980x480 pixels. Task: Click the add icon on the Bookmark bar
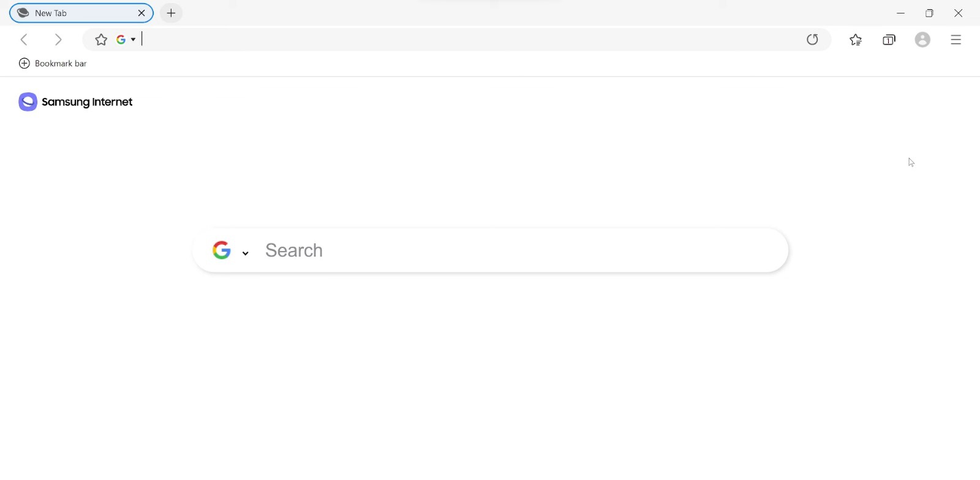(24, 64)
